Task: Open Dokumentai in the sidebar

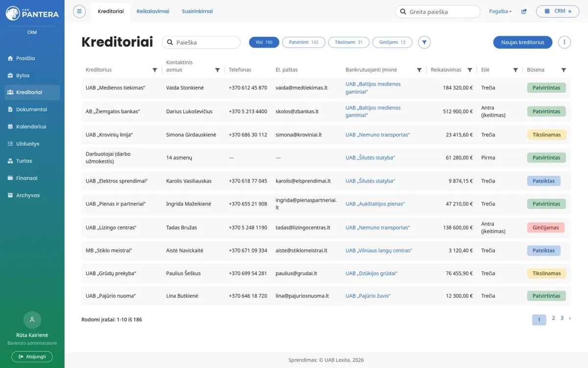Action: click(32, 109)
